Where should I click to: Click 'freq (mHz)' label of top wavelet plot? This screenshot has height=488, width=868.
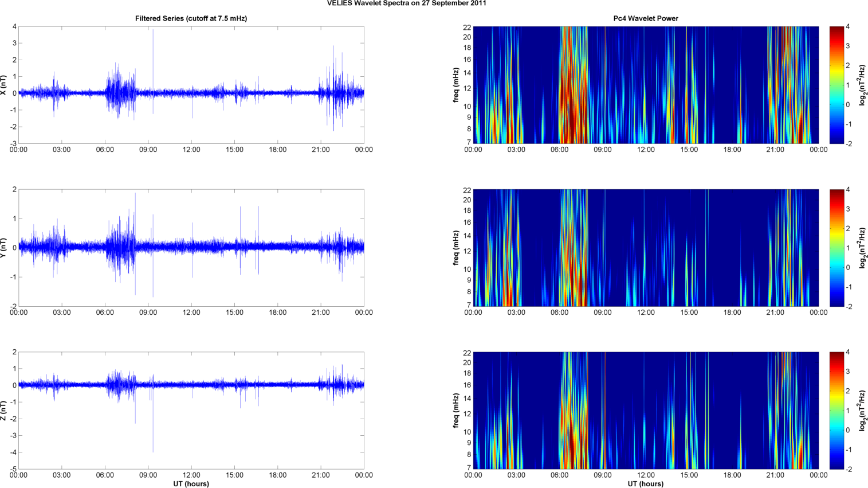[456, 85]
